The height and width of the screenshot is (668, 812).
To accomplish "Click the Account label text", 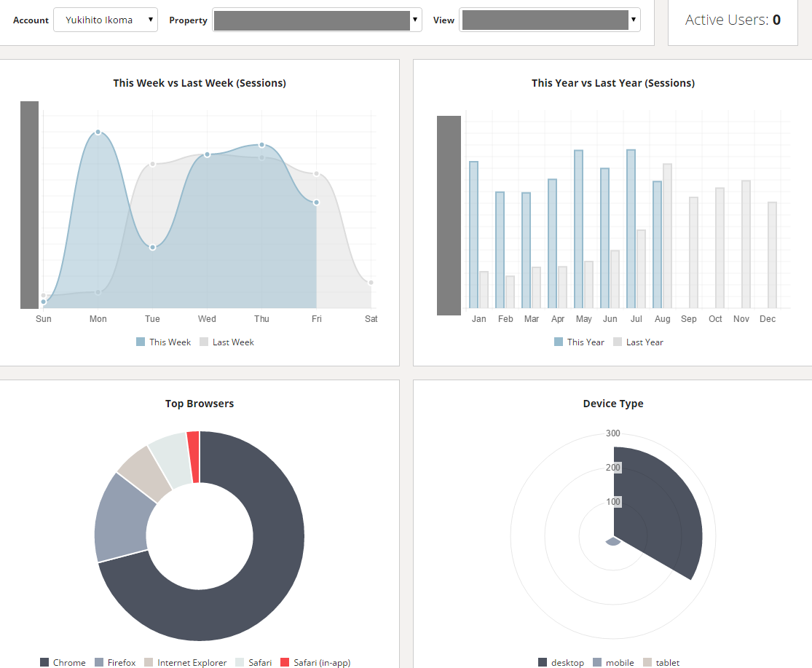I will click(31, 20).
